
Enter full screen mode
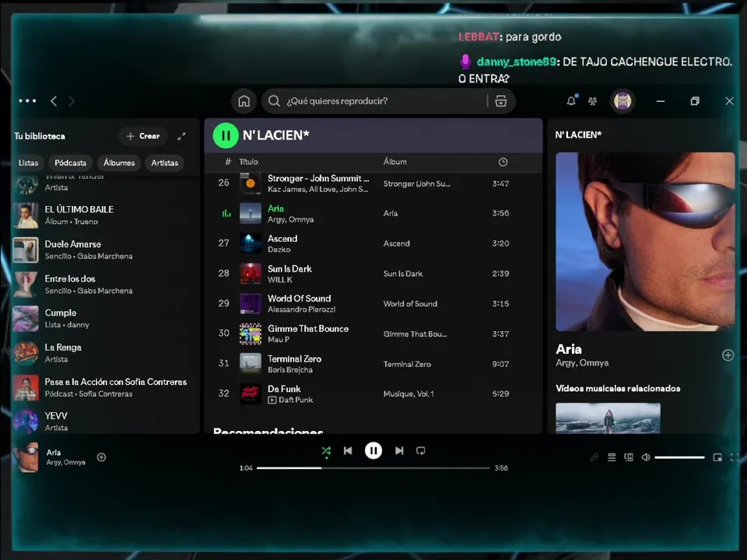(734, 457)
